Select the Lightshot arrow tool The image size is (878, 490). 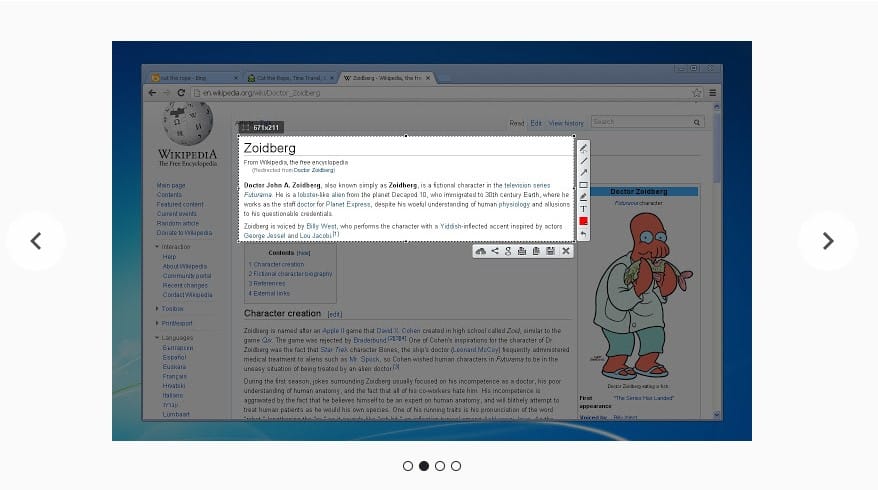click(583, 172)
